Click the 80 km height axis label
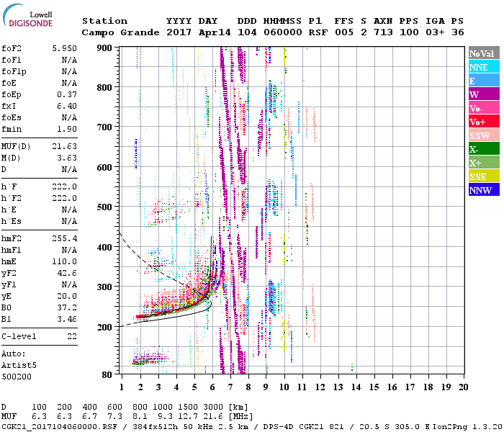The height and width of the screenshot is (432, 504). point(107,375)
